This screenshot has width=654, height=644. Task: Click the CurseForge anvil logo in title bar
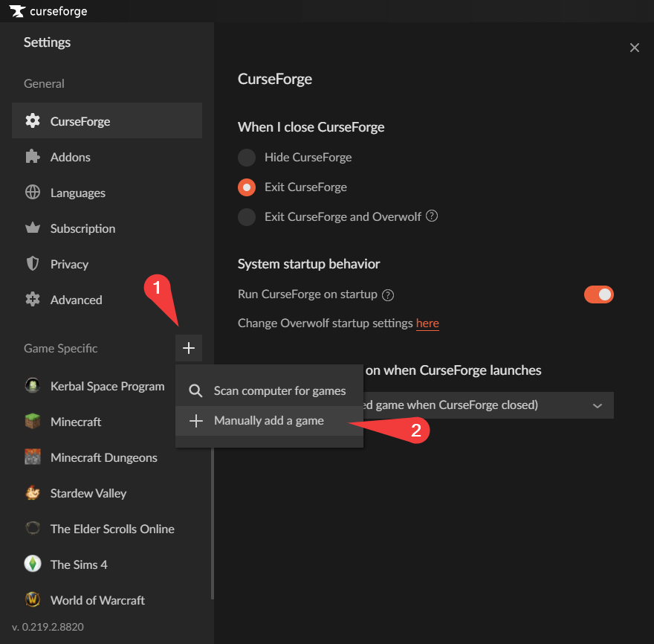point(17,11)
